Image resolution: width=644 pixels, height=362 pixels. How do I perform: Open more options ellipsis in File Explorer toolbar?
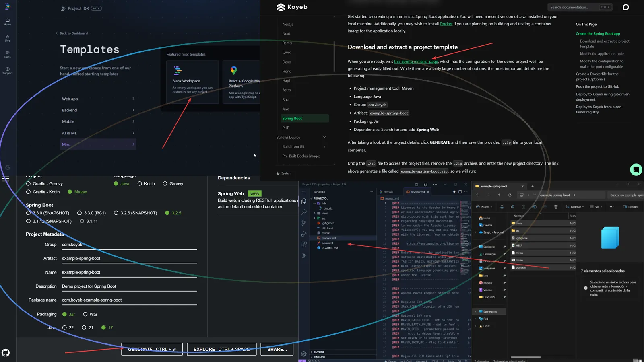click(611, 207)
